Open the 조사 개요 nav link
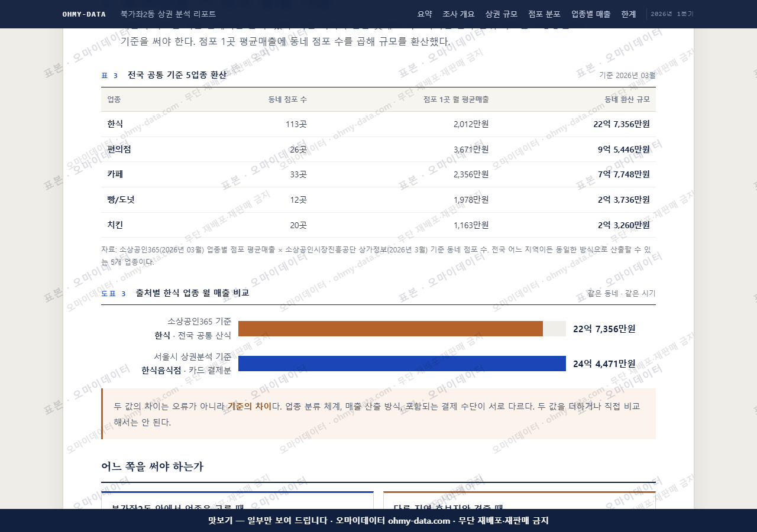Image resolution: width=757 pixels, height=532 pixels. (458, 14)
